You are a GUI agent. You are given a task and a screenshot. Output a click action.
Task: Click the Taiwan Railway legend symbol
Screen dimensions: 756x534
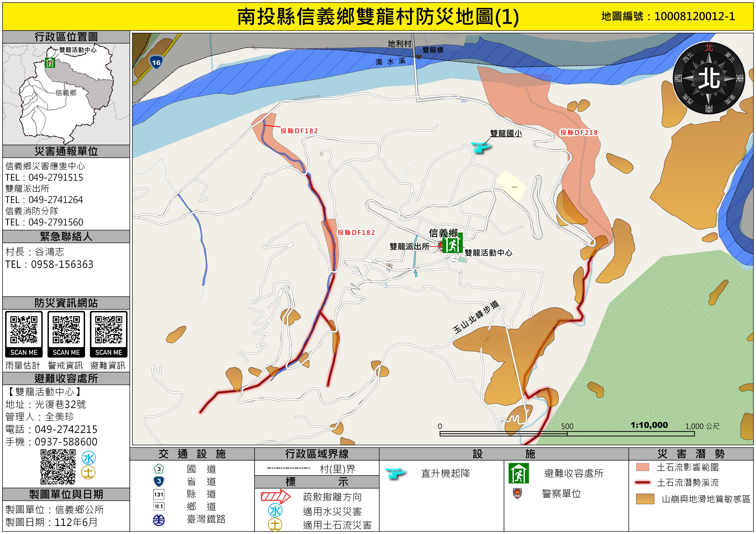click(159, 520)
